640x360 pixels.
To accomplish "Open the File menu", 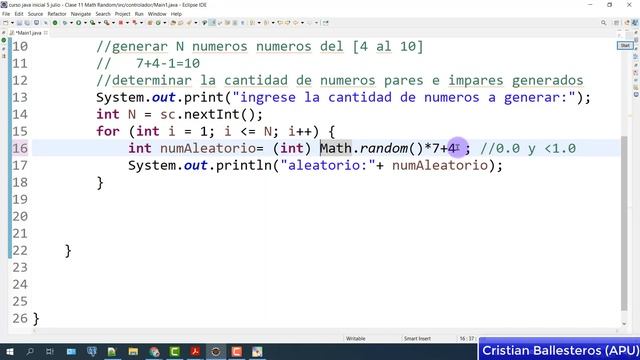I will point(6,14).
